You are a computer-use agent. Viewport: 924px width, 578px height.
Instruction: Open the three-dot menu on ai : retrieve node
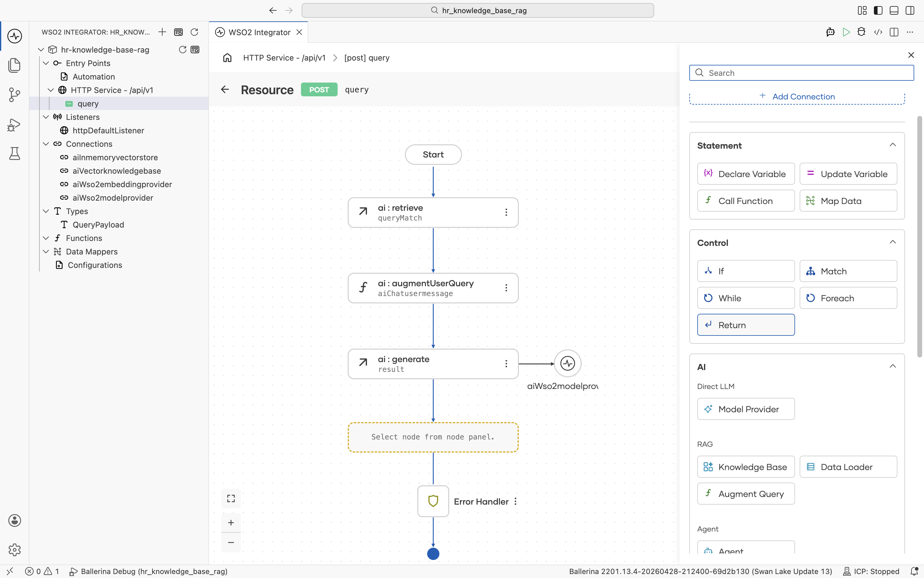[506, 212]
